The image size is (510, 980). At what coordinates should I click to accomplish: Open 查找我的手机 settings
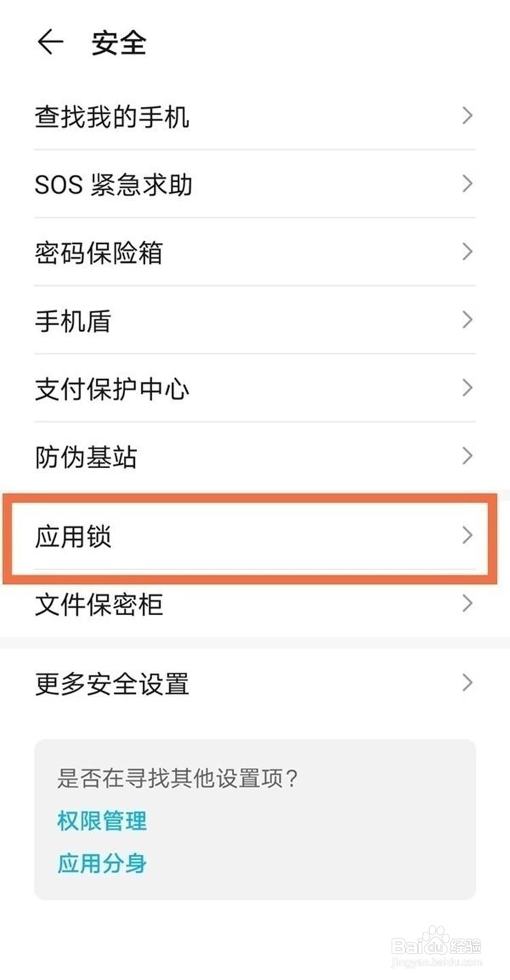click(255, 116)
